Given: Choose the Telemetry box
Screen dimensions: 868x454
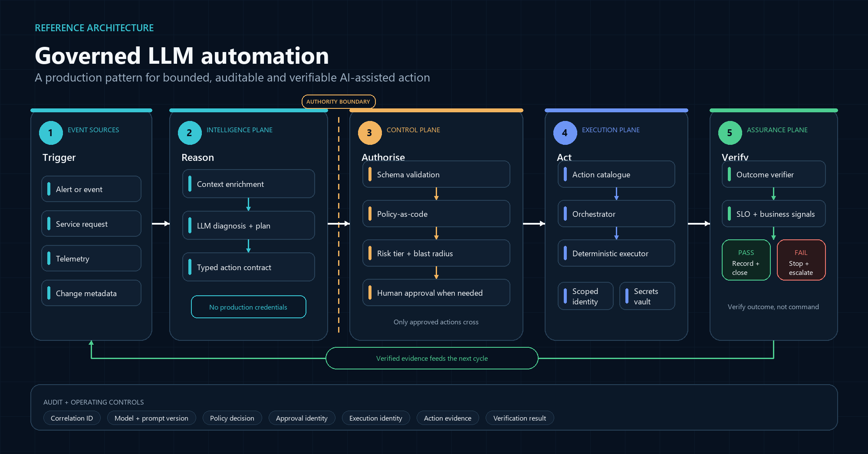Looking at the screenshot, I should 91,258.
